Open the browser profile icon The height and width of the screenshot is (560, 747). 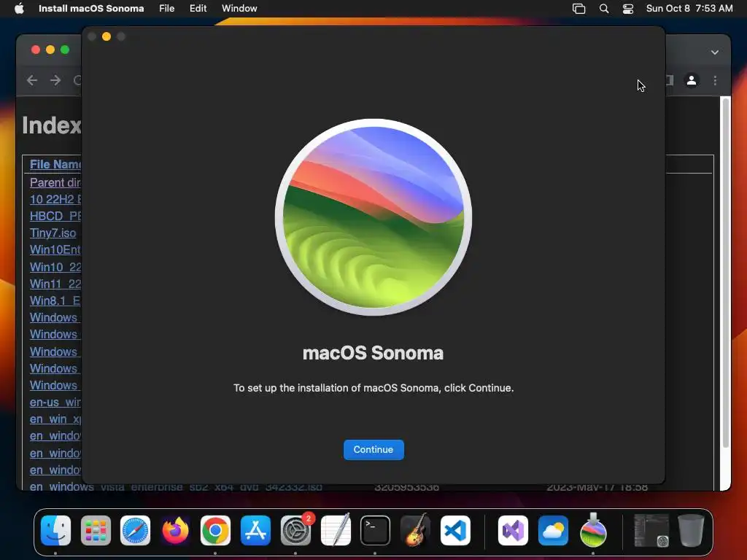pos(692,80)
